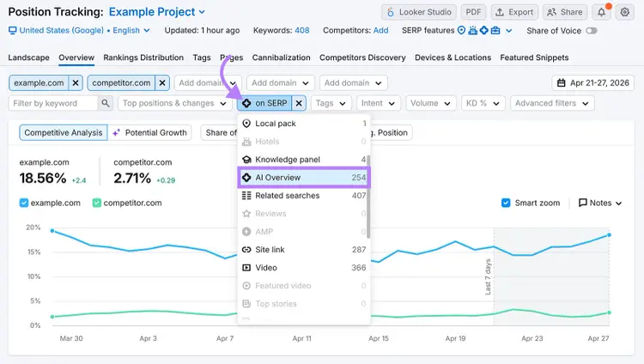Switch to the Overview tab
This screenshot has width=644, height=364.
[x=76, y=58]
